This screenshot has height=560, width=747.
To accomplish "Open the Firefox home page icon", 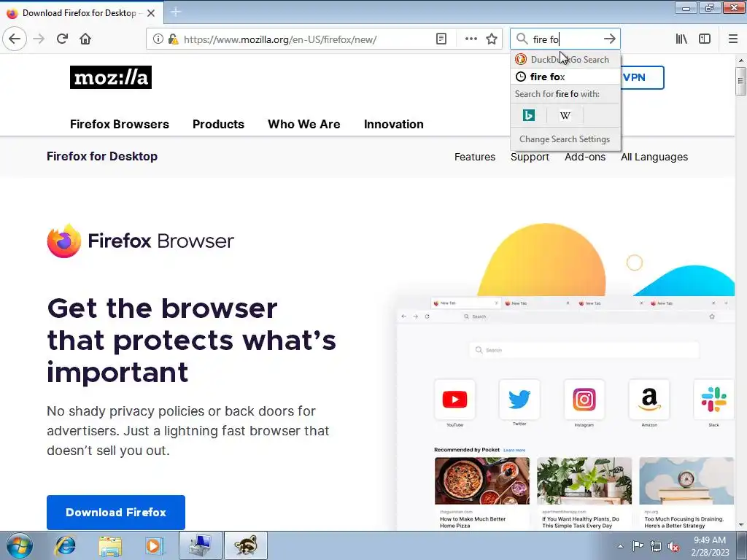I will [85, 39].
